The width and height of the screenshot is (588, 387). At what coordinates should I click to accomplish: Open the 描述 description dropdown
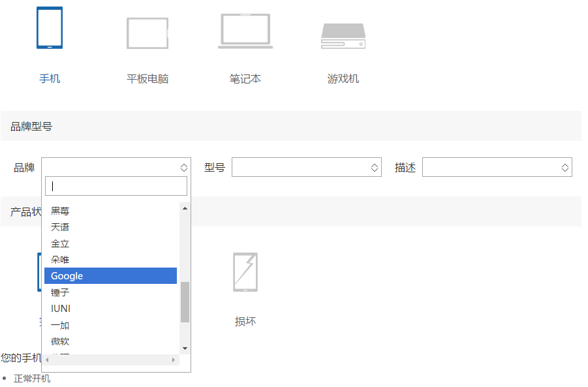497,167
